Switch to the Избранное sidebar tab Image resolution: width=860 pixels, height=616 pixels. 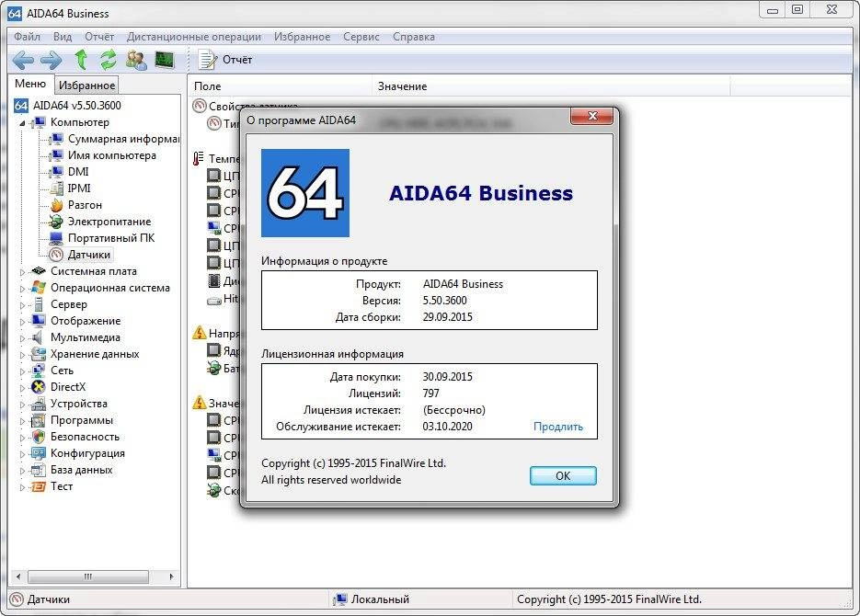(86, 86)
